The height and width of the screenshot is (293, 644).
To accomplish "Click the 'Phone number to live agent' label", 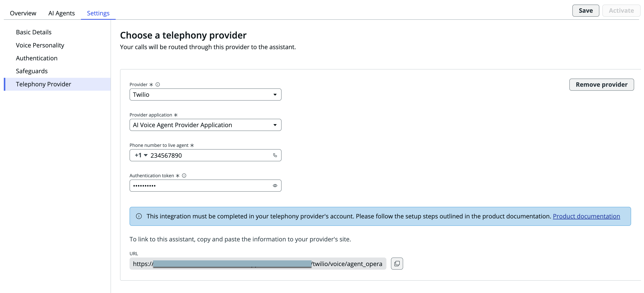I will (x=159, y=145).
